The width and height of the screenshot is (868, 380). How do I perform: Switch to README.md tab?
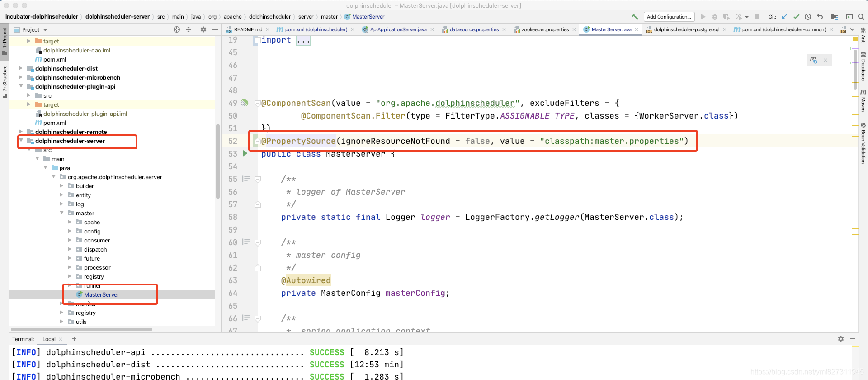pyautogui.click(x=248, y=29)
